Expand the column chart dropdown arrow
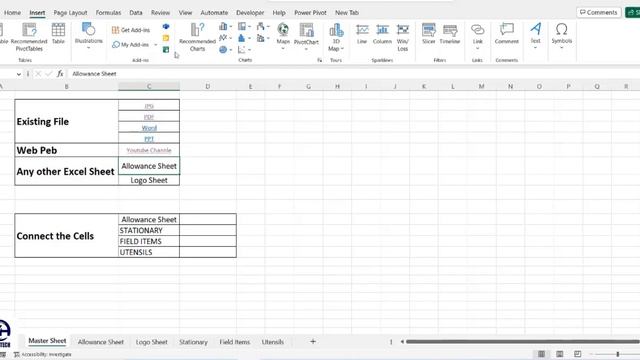This screenshot has height=360, width=640. tap(231, 27)
